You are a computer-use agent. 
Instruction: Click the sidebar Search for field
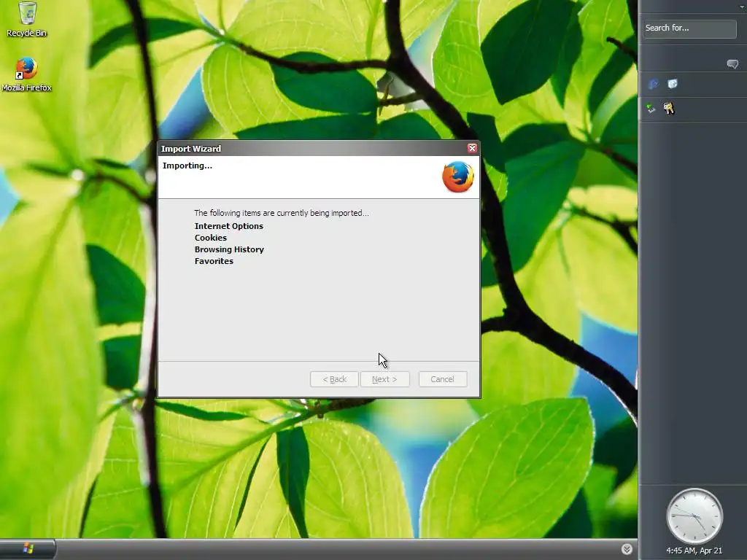tap(689, 28)
